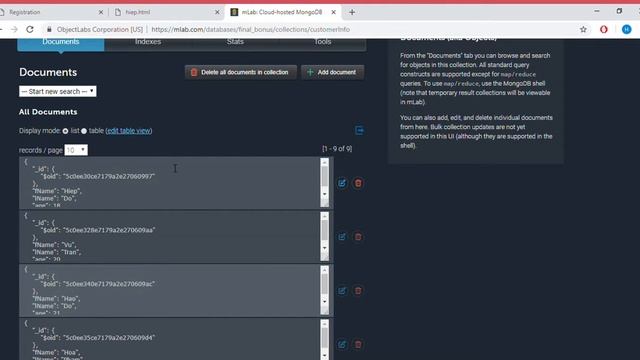This screenshot has width=640, height=360.
Task: Click scrollbar of the Hoa document box
Action: [x=324, y=338]
